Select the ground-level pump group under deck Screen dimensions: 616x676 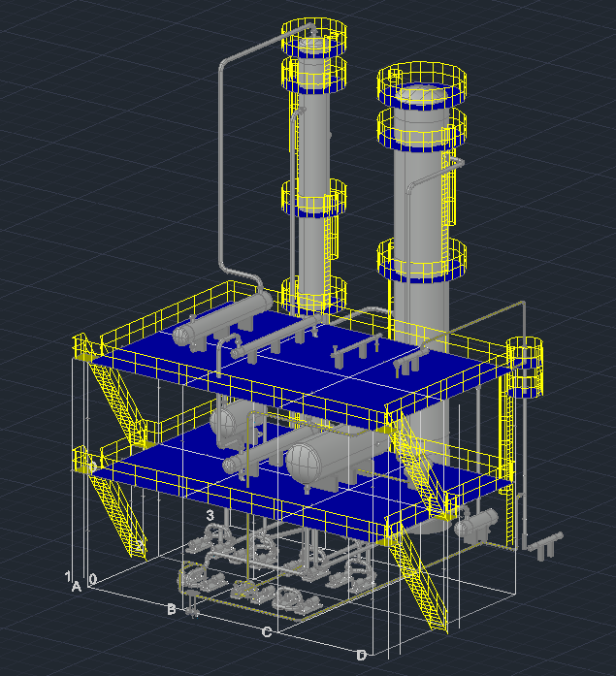click(276, 569)
